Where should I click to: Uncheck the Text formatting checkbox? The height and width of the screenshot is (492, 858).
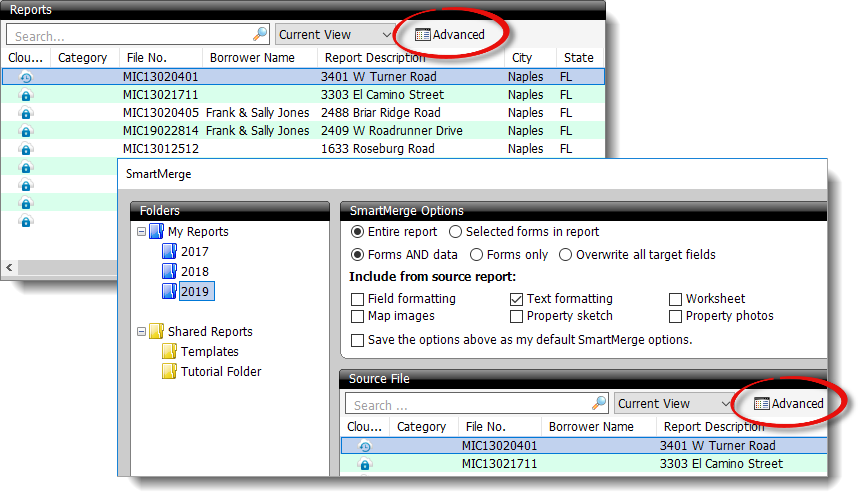(x=516, y=299)
